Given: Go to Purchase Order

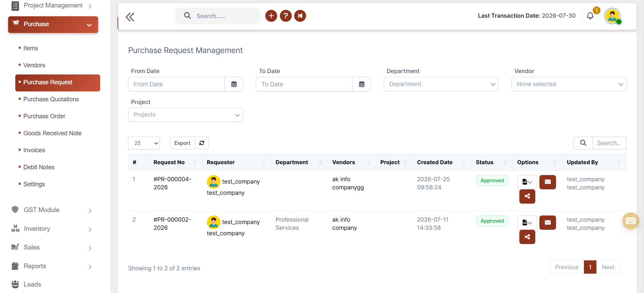Looking at the screenshot, I should pos(44,116).
